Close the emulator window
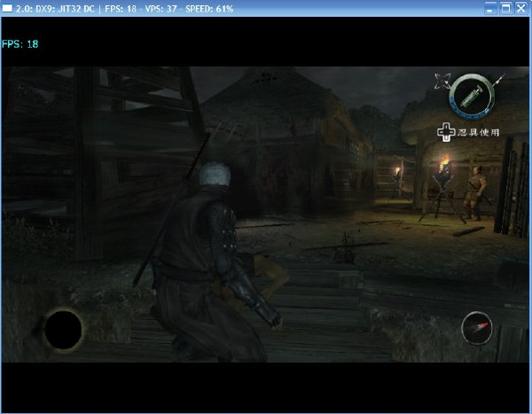Image resolution: width=532 pixels, height=414 pixels. coord(521,8)
